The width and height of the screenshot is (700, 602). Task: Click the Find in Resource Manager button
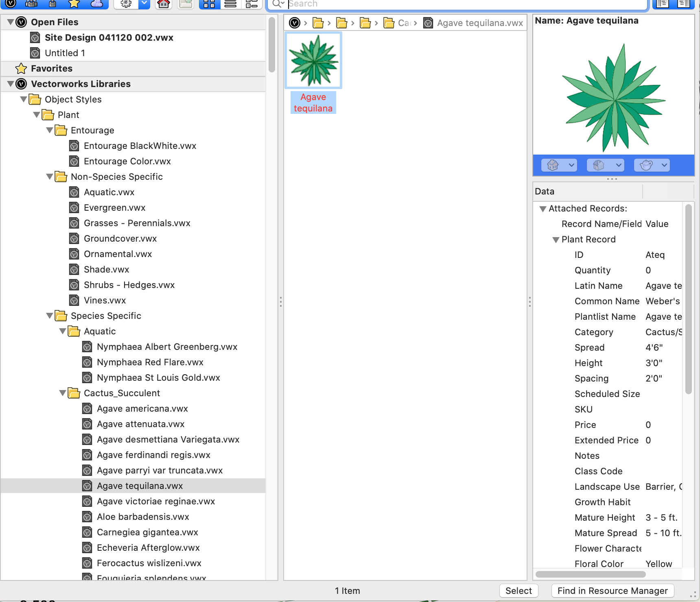(612, 591)
